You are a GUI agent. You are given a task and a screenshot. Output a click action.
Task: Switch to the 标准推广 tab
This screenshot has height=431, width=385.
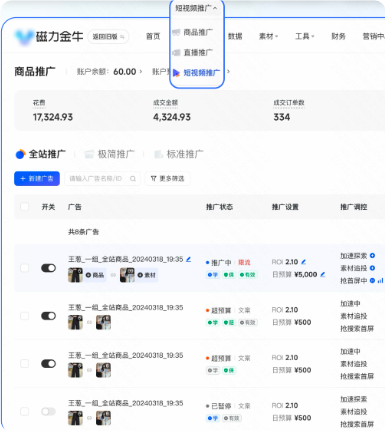(x=178, y=154)
